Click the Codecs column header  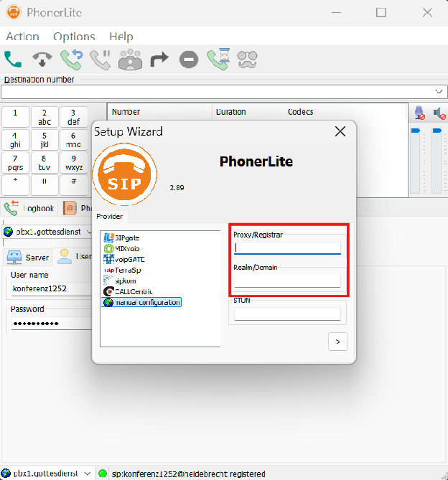(300, 112)
